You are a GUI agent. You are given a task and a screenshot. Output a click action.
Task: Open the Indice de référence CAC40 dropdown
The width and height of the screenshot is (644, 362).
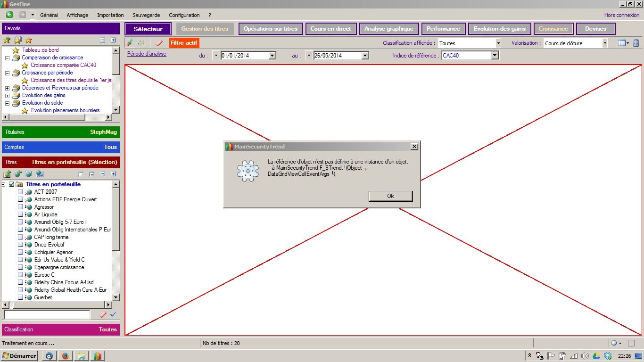click(495, 56)
